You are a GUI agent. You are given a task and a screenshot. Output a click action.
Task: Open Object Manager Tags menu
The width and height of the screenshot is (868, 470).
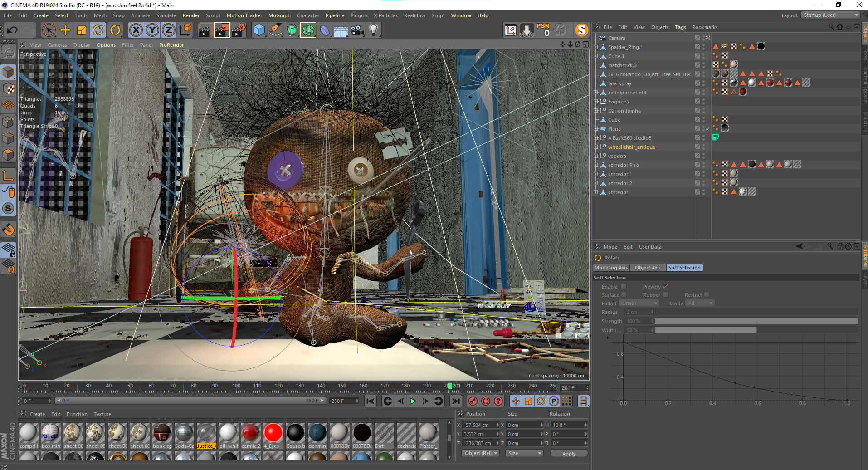tap(680, 27)
